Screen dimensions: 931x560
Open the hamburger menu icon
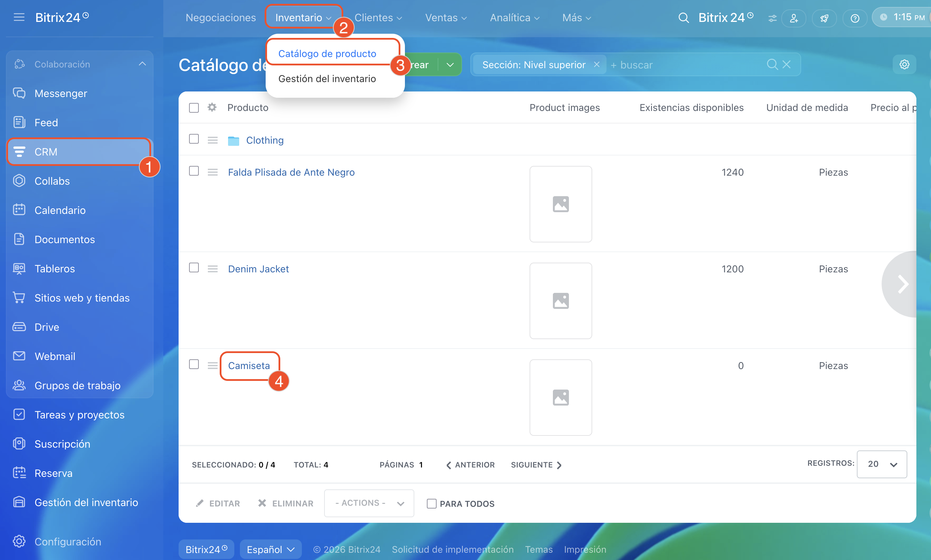click(x=19, y=17)
